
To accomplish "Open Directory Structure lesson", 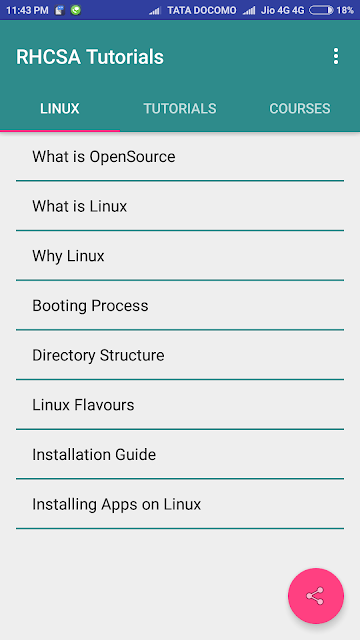I will 180,355.
